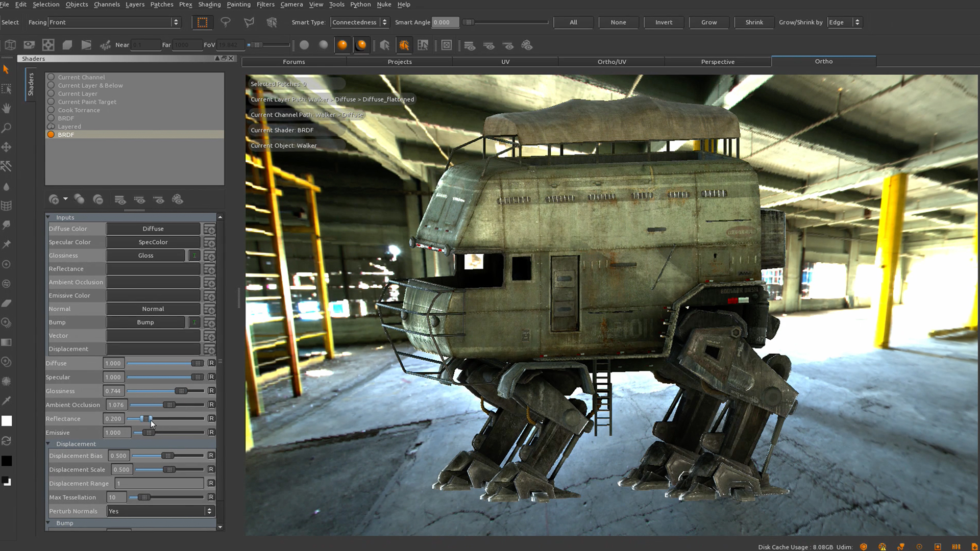Image resolution: width=980 pixels, height=551 pixels.
Task: Collapse the Inputs section
Action: [x=48, y=217]
